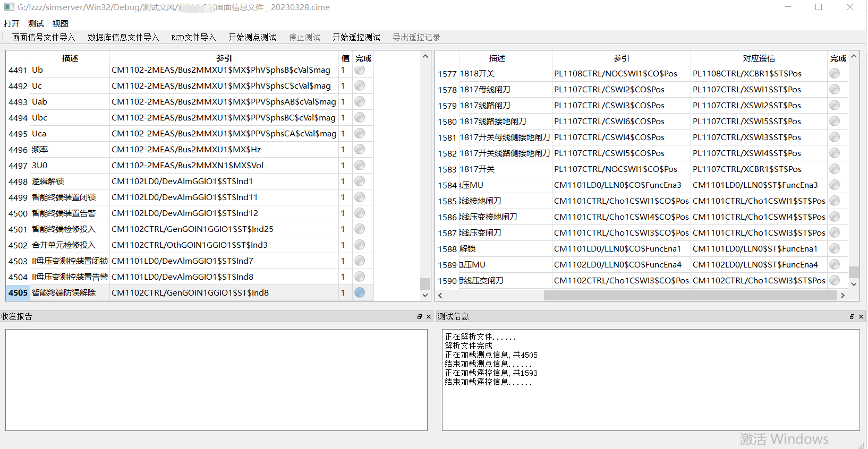Screen dimensions: 868x449
Task: Toggle completion indicator for row 4491 Ub
Action: pyautogui.click(x=360, y=70)
